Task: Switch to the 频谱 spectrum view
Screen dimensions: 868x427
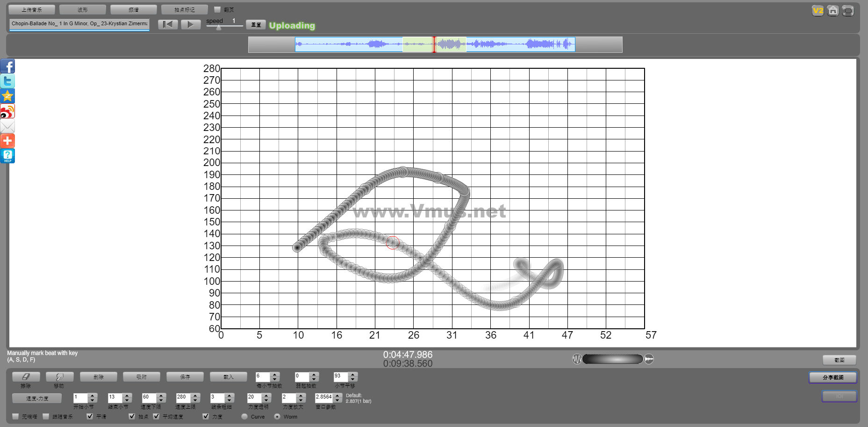Action: tap(133, 9)
